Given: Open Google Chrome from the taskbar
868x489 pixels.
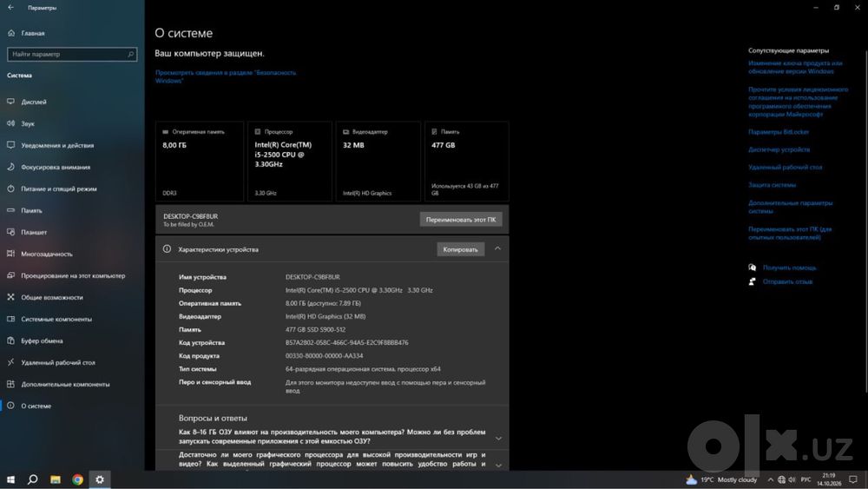Looking at the screenshot, I should (77, 479).
